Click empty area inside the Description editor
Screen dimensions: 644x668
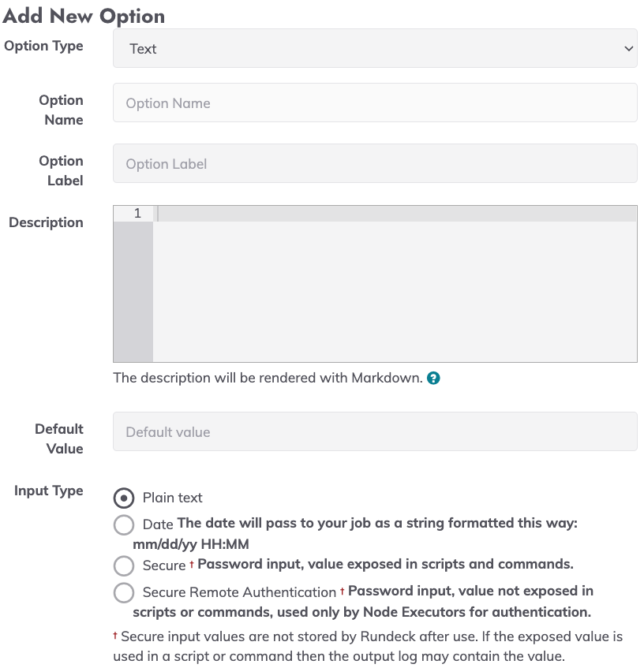(x=395, y=292)
